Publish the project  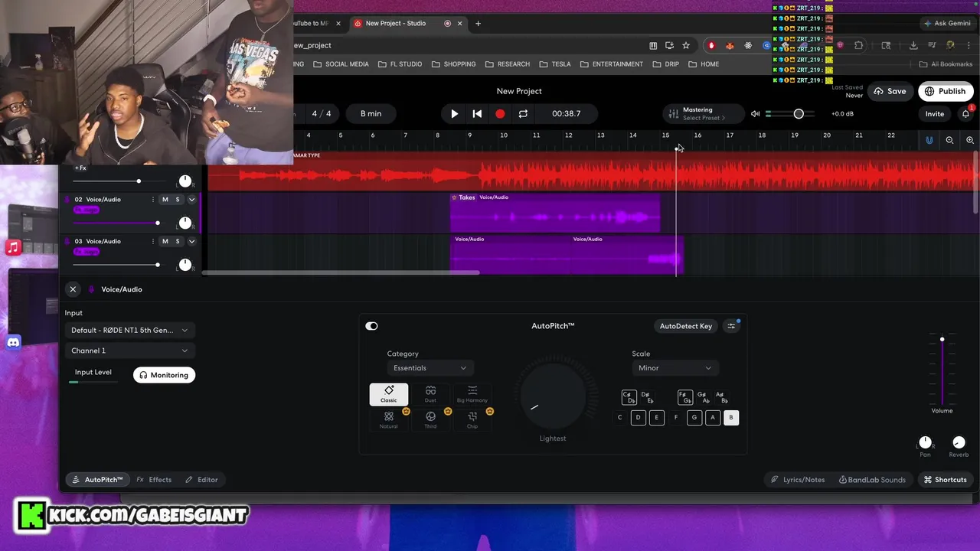(945, 91)
